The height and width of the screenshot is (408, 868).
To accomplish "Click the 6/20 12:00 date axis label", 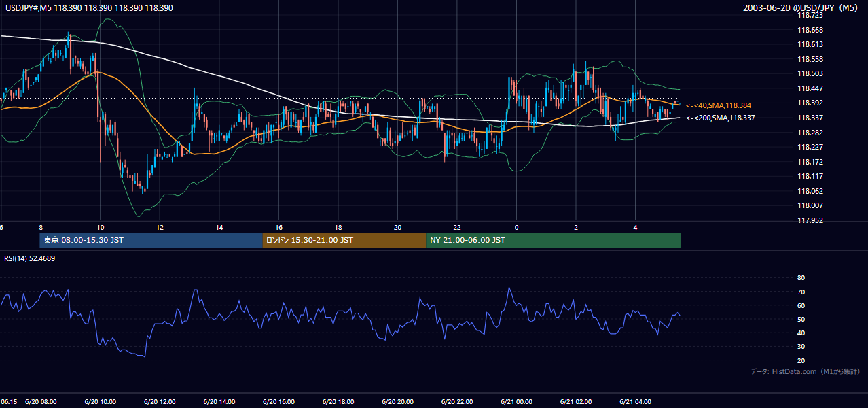I will [x=160, y=402].
